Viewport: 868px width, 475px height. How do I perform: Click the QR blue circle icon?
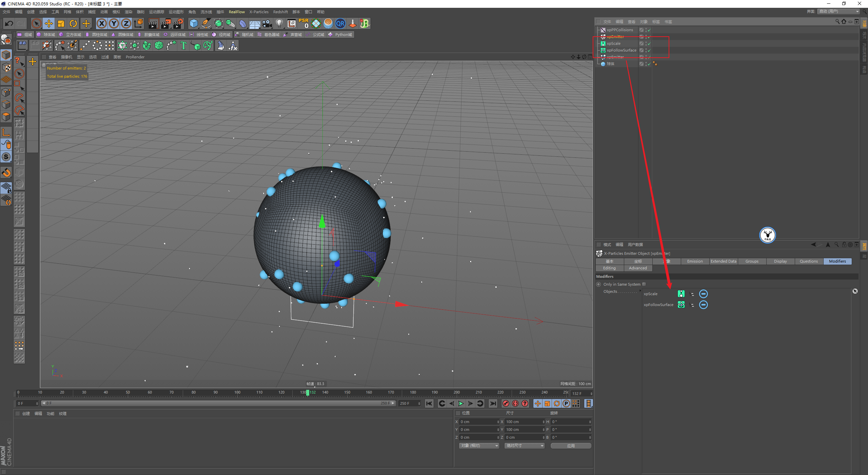(x=340, y=23)
